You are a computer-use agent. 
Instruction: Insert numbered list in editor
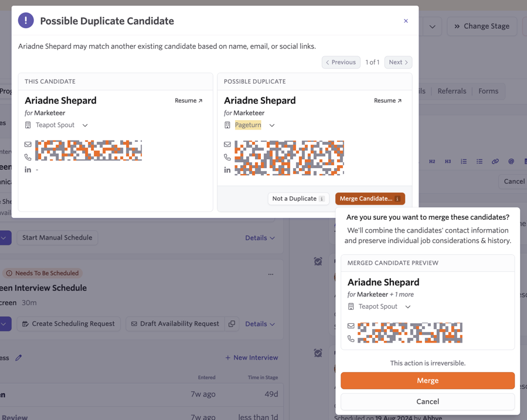464,162
